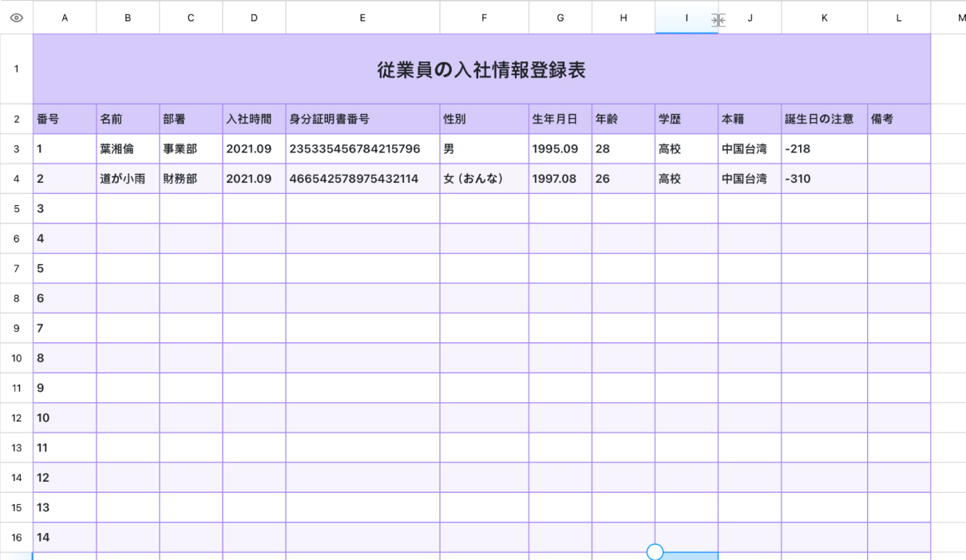Select birth date cell 1995.09
The width and height of the screenshot is (966, 560).
560,149
